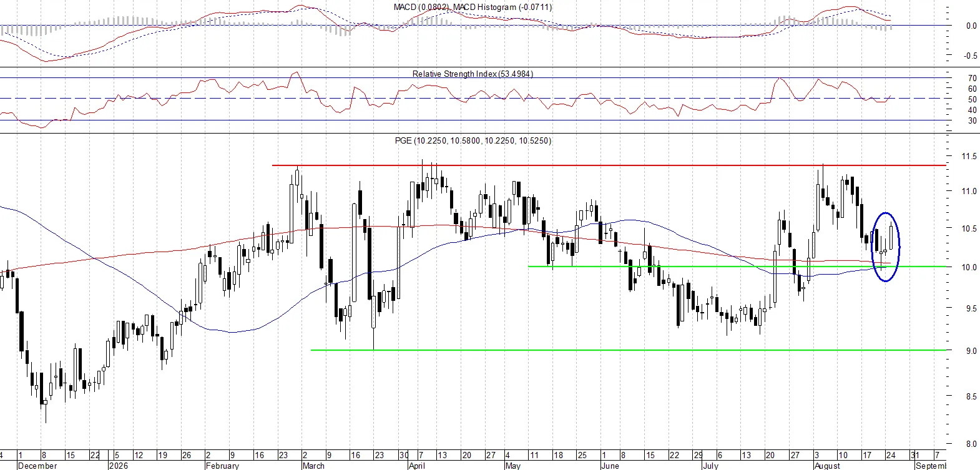Select the 9.5 price axis label

[971, 308]
